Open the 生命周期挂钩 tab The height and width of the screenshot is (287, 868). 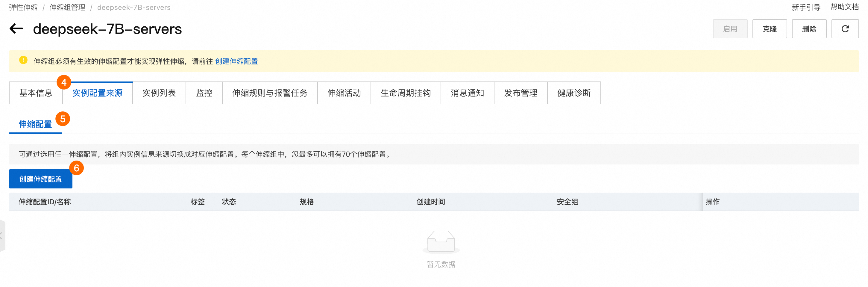(x=406, y=93)
